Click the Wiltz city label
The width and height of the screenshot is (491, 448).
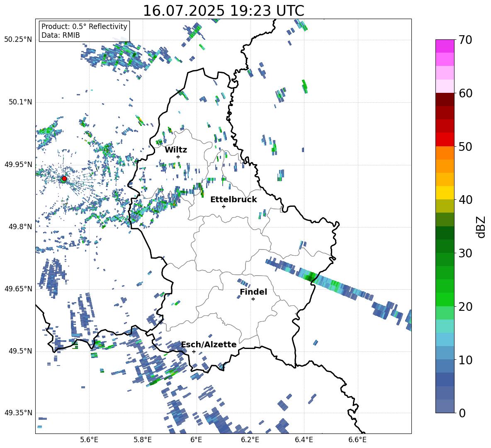[176, 150]
